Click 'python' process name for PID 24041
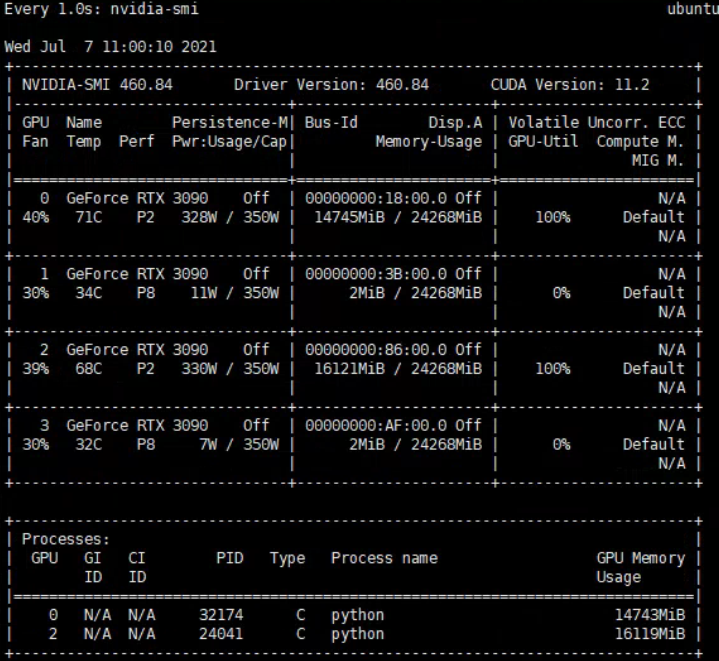The image size is (719, 661). (358, 634)
